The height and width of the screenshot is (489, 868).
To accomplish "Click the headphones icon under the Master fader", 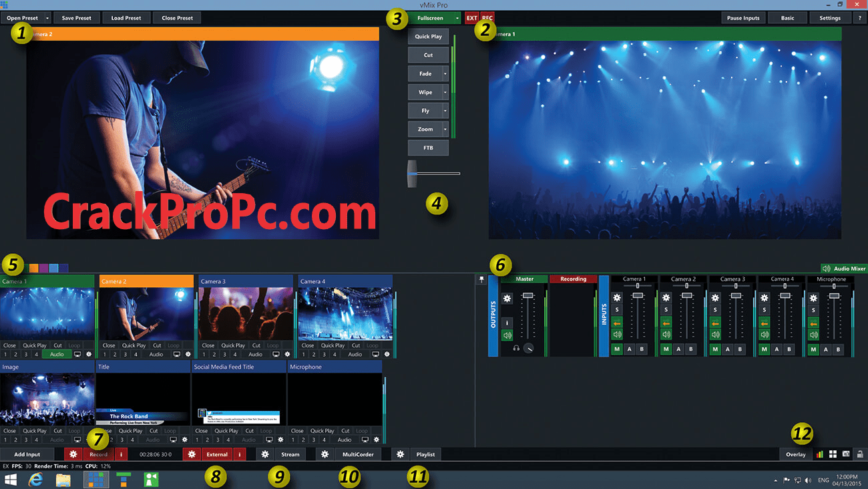I will pos(515,347).
